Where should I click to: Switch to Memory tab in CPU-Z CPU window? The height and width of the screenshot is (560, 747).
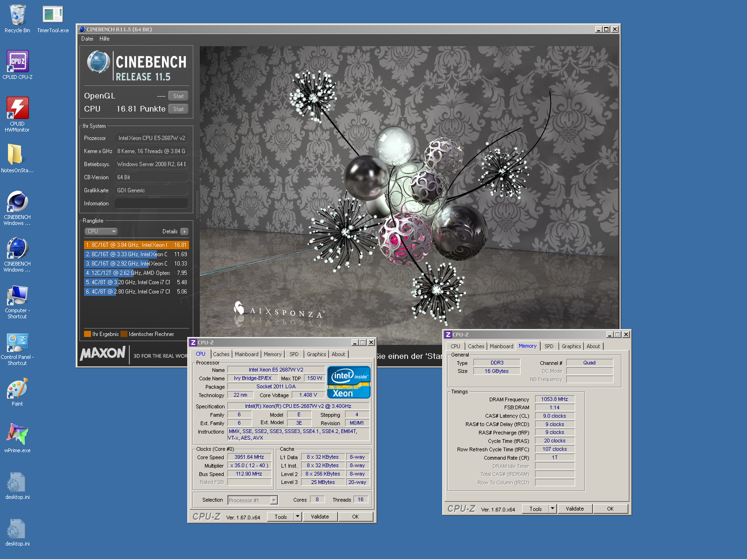point(273,354)
